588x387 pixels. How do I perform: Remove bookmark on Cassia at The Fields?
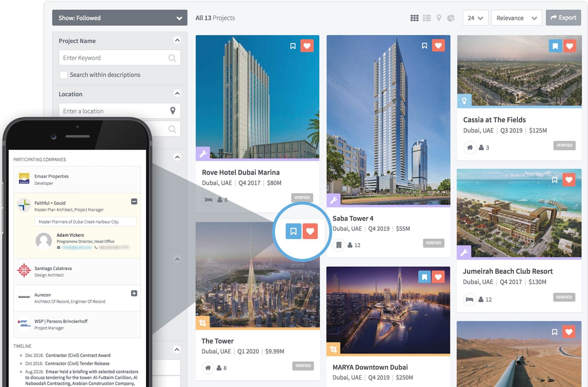pyautogui.click(x=555, y=46)
